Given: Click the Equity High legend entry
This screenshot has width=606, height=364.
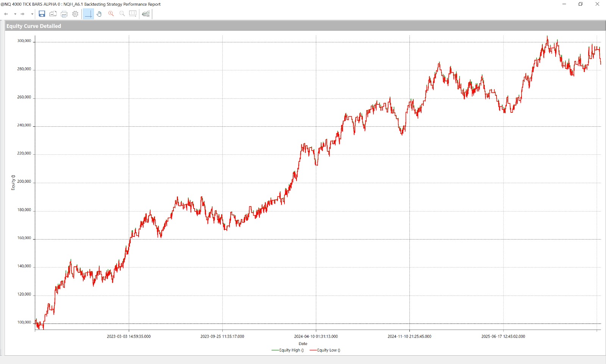Looking at the screenshot, I should tap(288, 350).
